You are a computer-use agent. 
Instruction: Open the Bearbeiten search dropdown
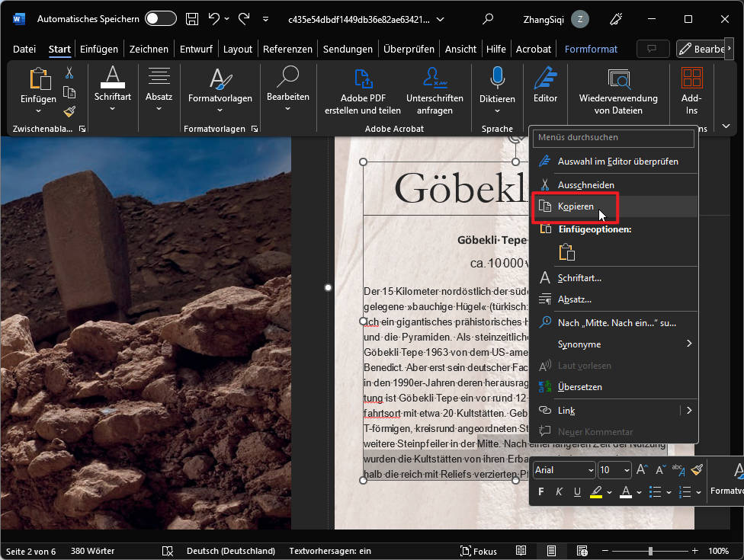288,89
